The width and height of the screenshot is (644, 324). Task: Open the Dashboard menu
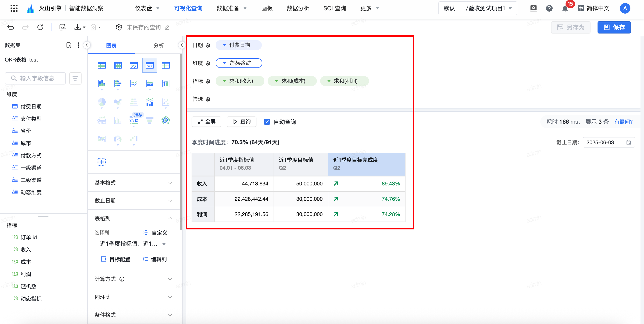pyautogui.click(x=147, y=9)
